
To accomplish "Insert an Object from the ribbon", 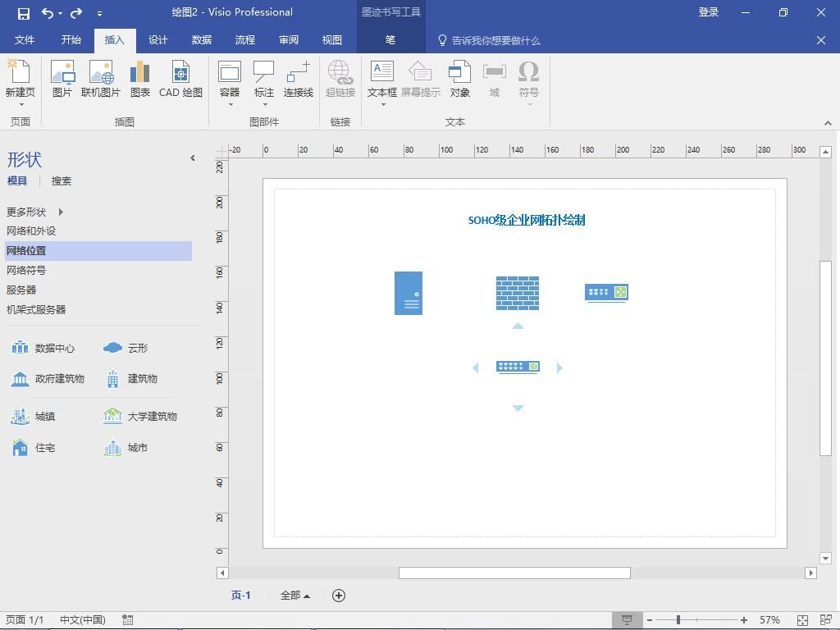I will click(459, 79).
